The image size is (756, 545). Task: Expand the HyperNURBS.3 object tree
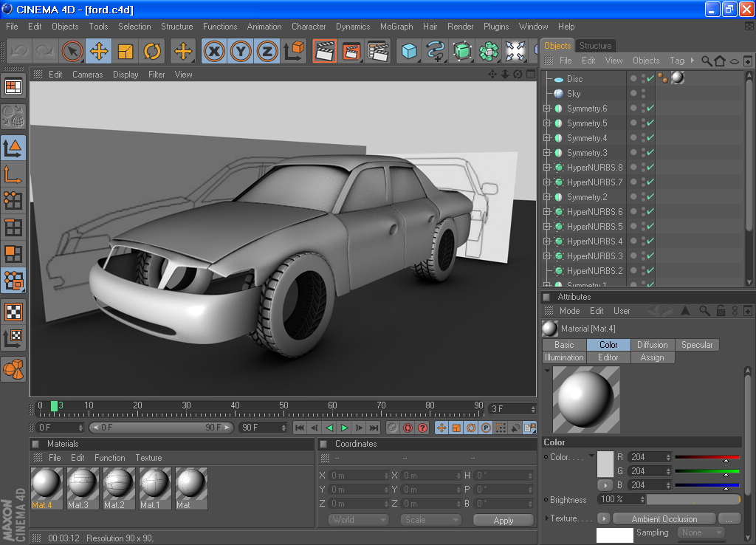pyautogui.click(x=547, y=256)
